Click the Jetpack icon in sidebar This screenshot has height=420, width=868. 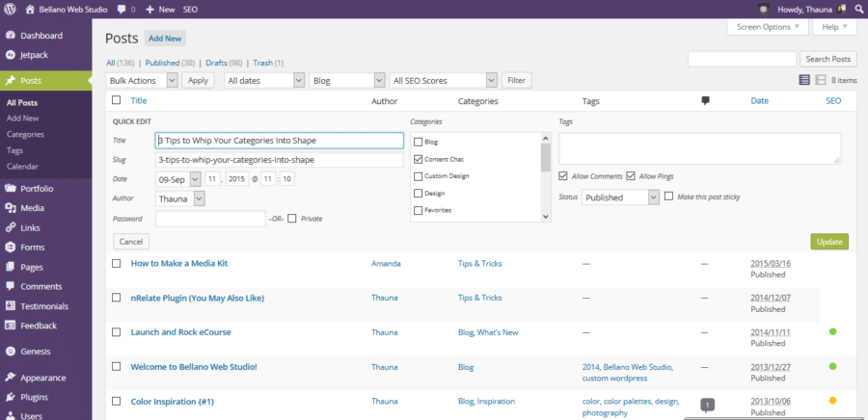pos(10,55)
